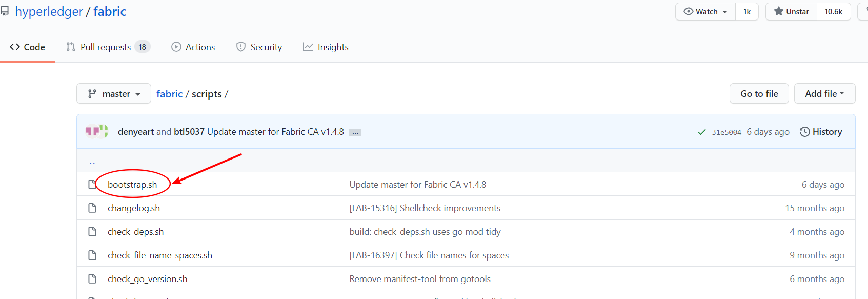Open FAB-16397 Check file names commit

pos(429,255)
